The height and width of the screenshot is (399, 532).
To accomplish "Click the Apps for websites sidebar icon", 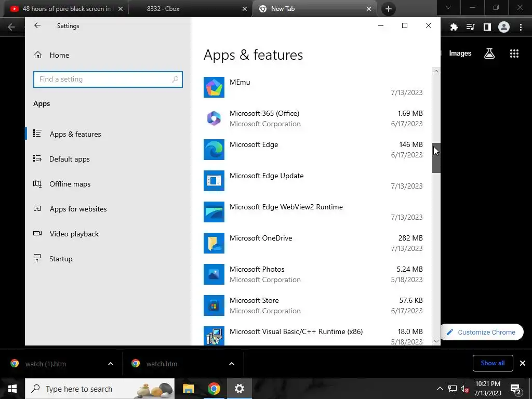I will 37,209.
